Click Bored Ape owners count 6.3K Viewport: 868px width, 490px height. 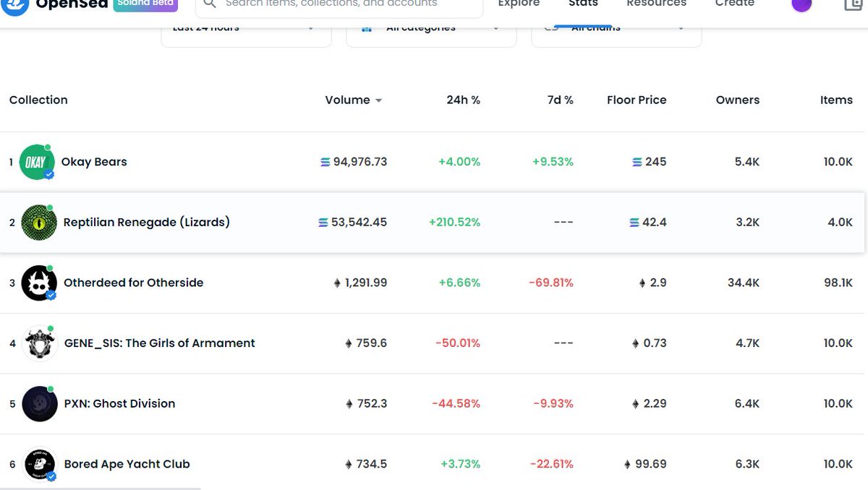tap(747, 464)
